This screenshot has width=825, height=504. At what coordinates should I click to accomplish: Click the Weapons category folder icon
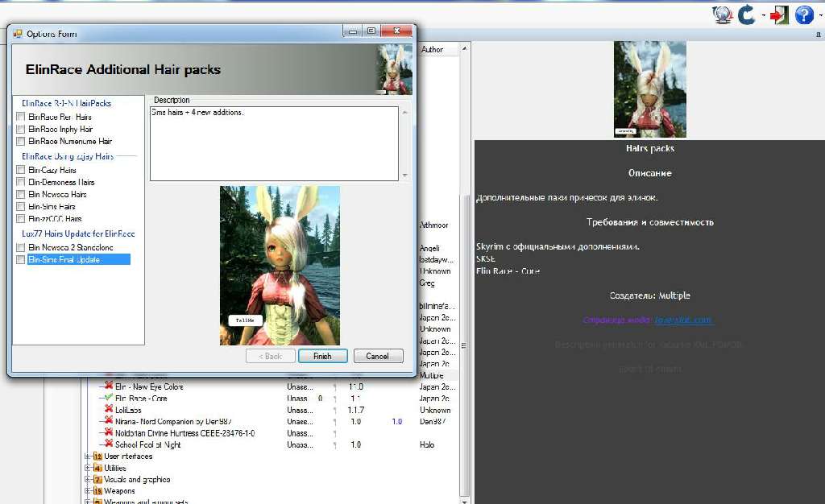click(x=97, y=491)
